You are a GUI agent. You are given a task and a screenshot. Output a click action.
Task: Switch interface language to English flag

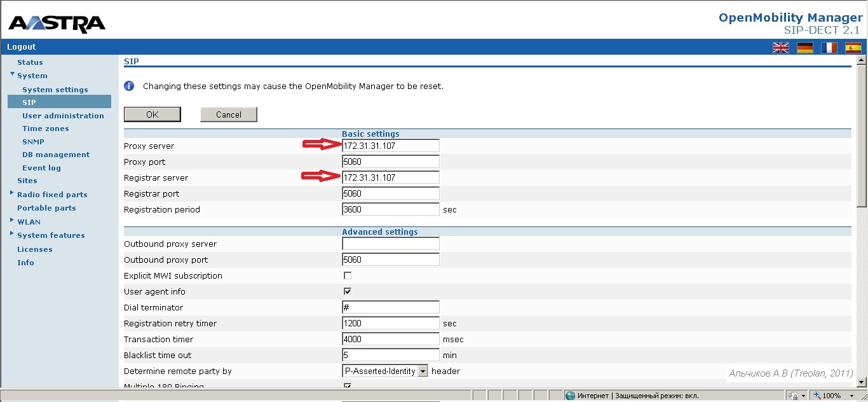click(x=781, y=47)
